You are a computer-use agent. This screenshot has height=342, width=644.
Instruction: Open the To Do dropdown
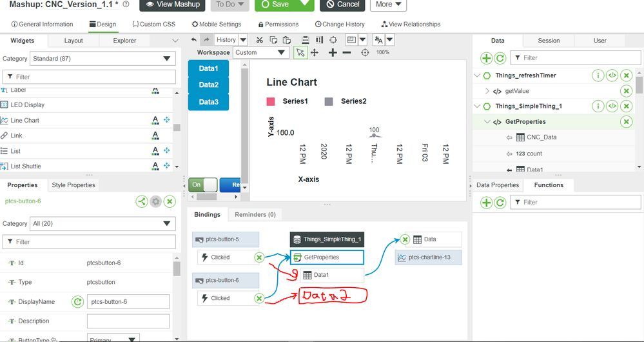pos(230,5)
